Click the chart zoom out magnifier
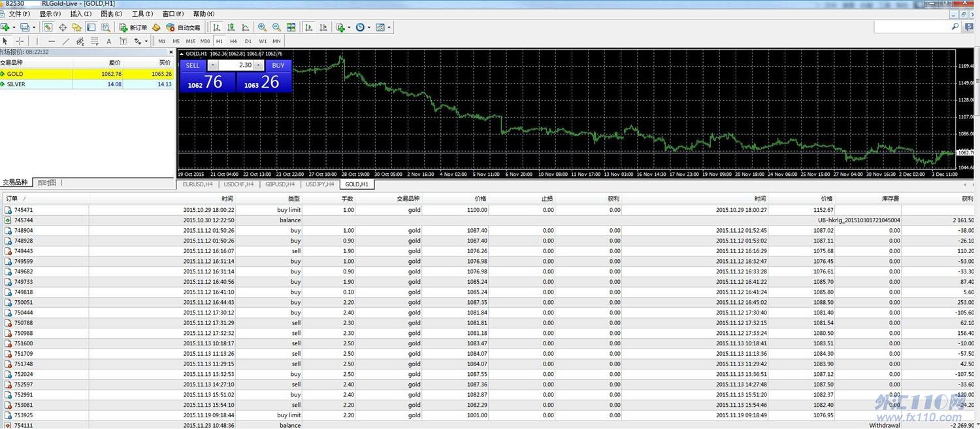This screenshot has width=980, height=429. 276,27
